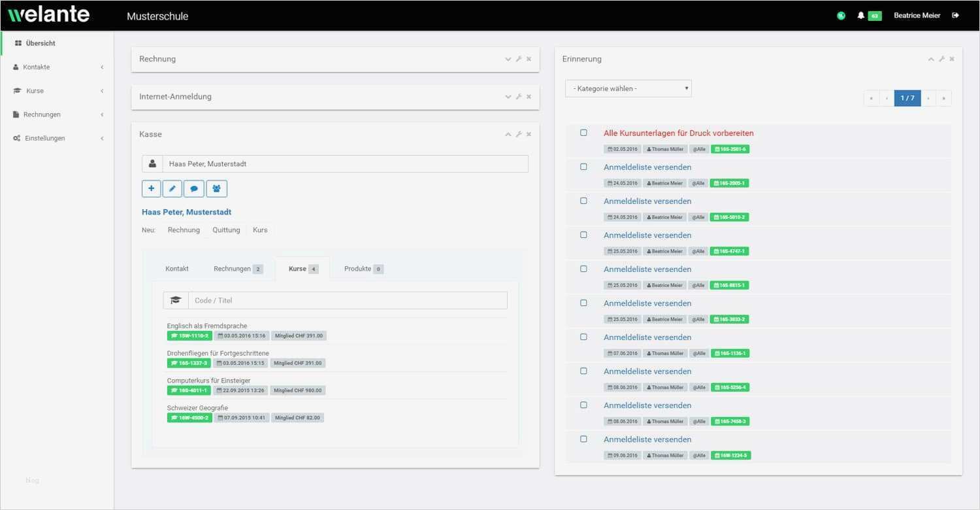
Task: Edit contact with the pencil button
Action: pyautogui.click(x=172, y=188)
